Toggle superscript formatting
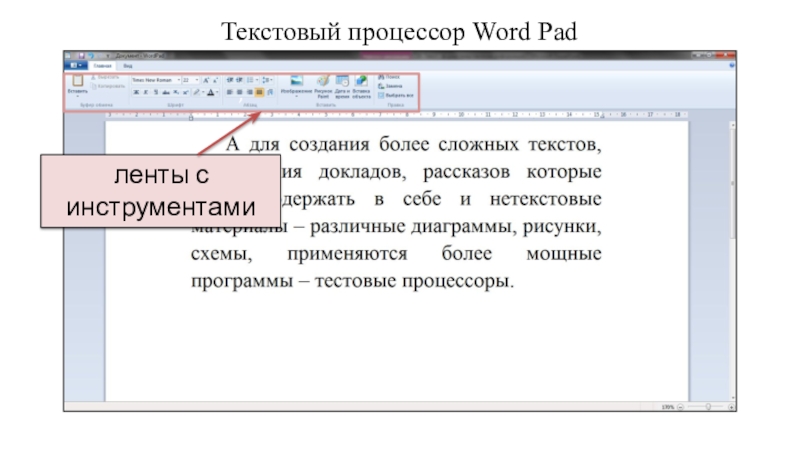800x450 pixels. pos(185,92)
